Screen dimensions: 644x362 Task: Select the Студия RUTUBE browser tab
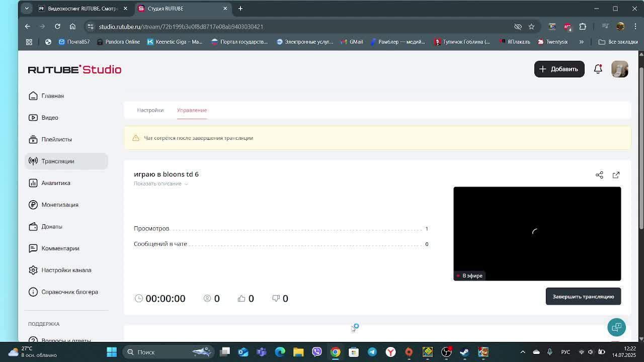click(183, 9)
